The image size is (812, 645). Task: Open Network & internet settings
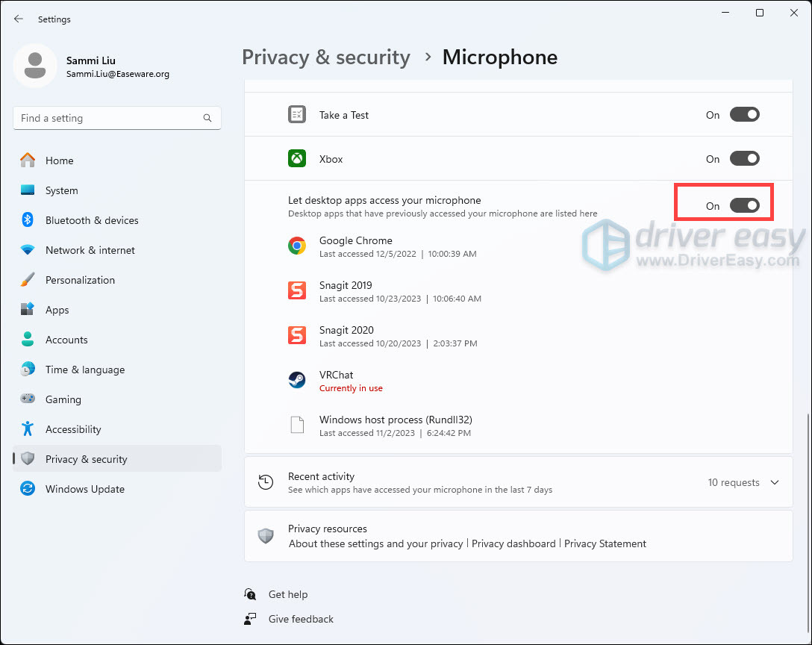[x=90, y=250]
